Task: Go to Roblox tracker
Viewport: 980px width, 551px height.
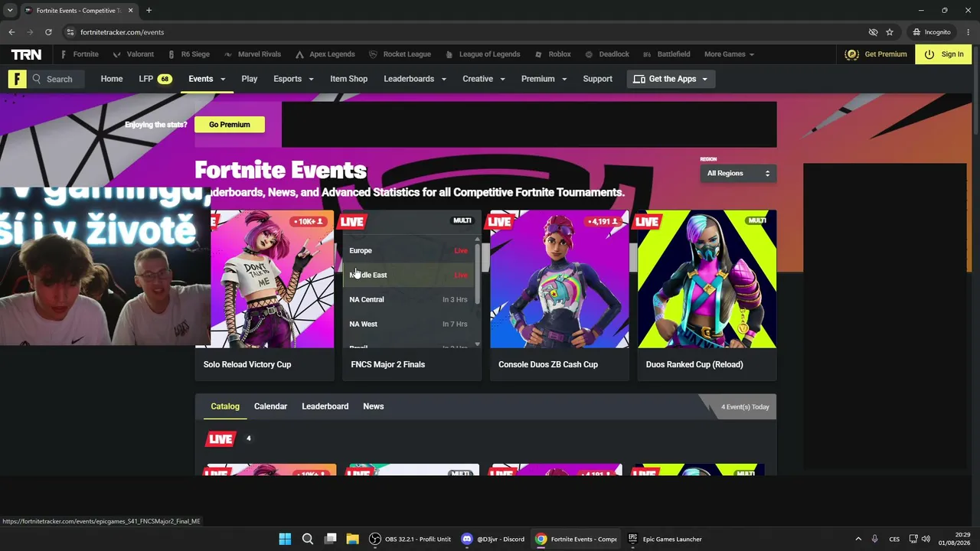Action: (x=552, y=54)
